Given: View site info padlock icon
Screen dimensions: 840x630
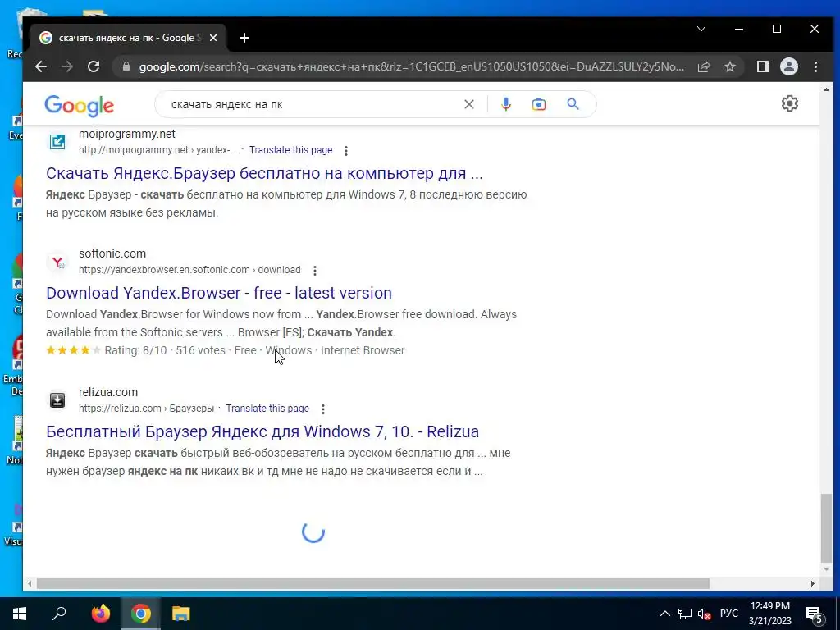Looking at the screenshot, I should 126,66.
